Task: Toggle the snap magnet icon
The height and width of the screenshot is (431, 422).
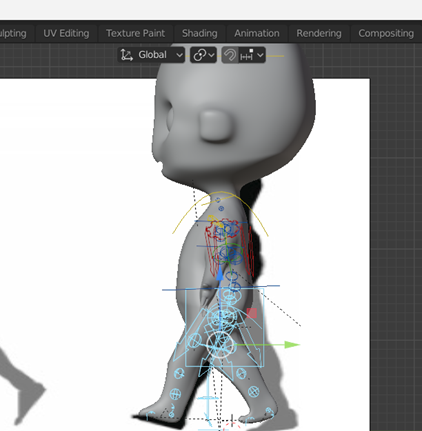Action: pyautogui.click(x=230, y=55)
